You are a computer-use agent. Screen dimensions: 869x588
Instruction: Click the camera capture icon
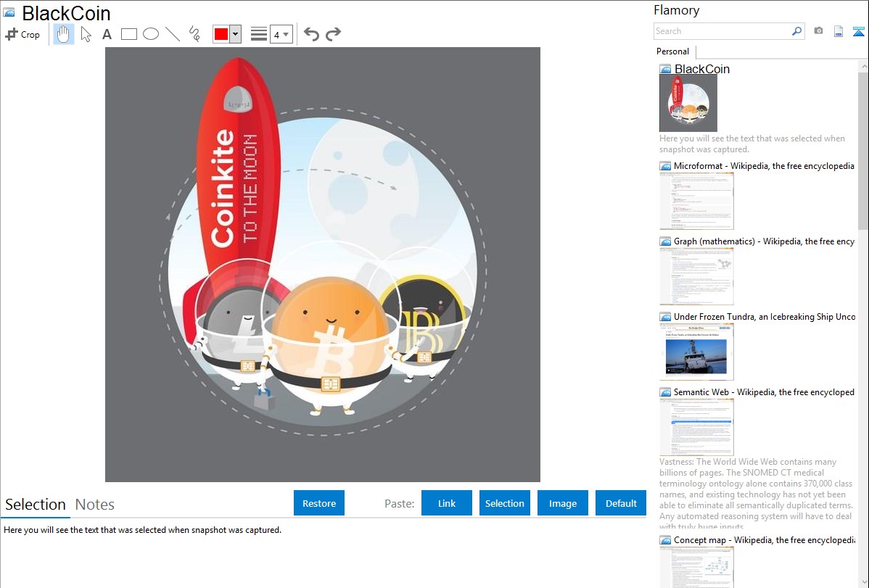pyautogui.click(x=818, y=31)
